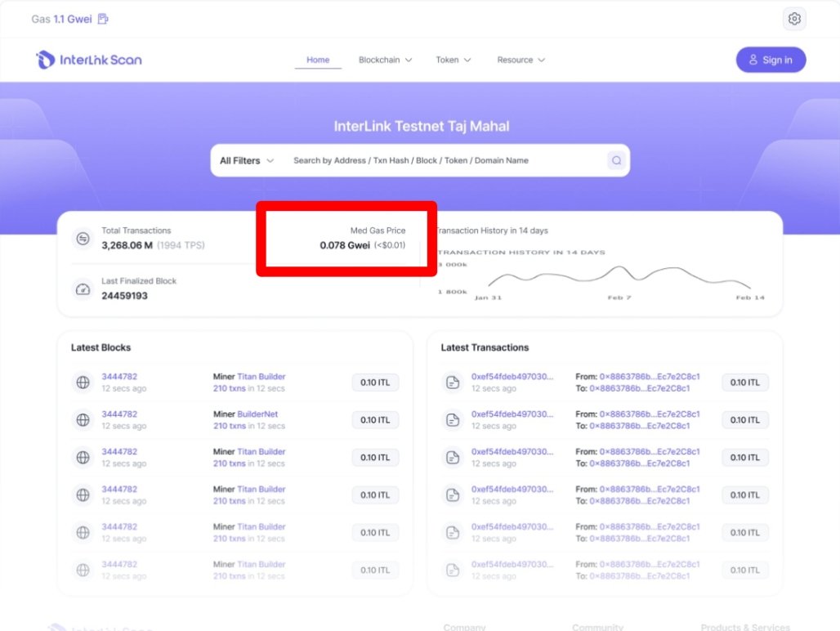Viewport: 840px width, 631px height.
Task: Go to the Home tab
Action: tap(318, 60)
